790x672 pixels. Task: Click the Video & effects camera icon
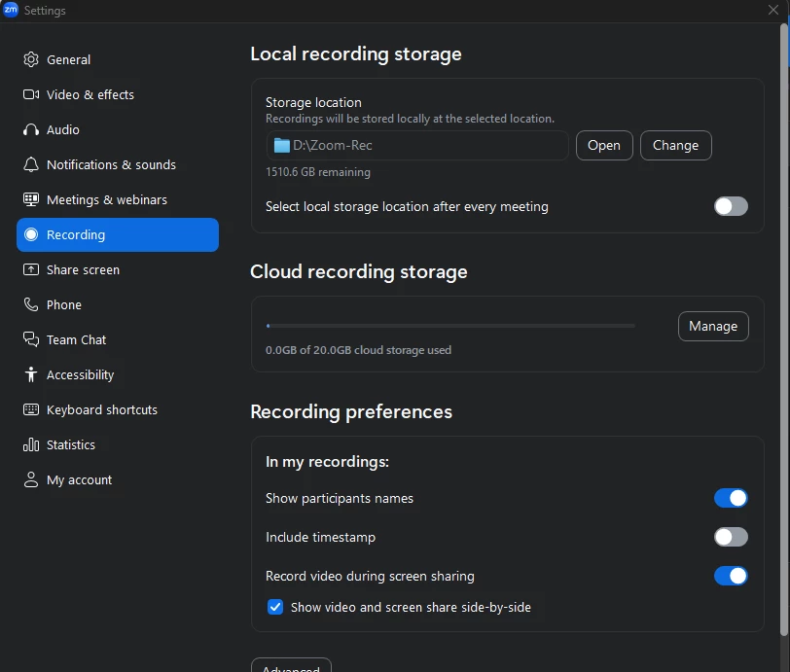[x=31, y=94]
